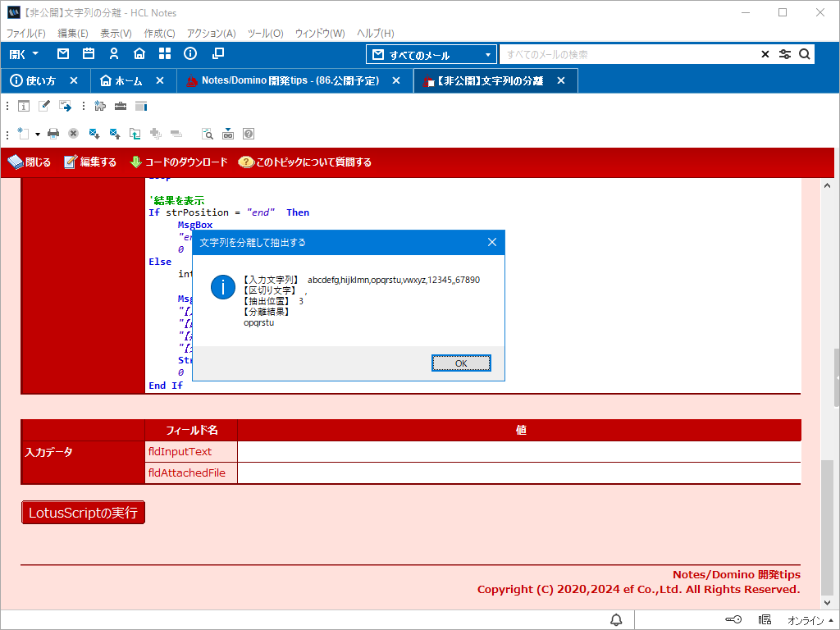Click the LotusScriptの実行 button
The height and width of the screenshot is (630, 840).
pyautogui.click(x=83, y=513)
